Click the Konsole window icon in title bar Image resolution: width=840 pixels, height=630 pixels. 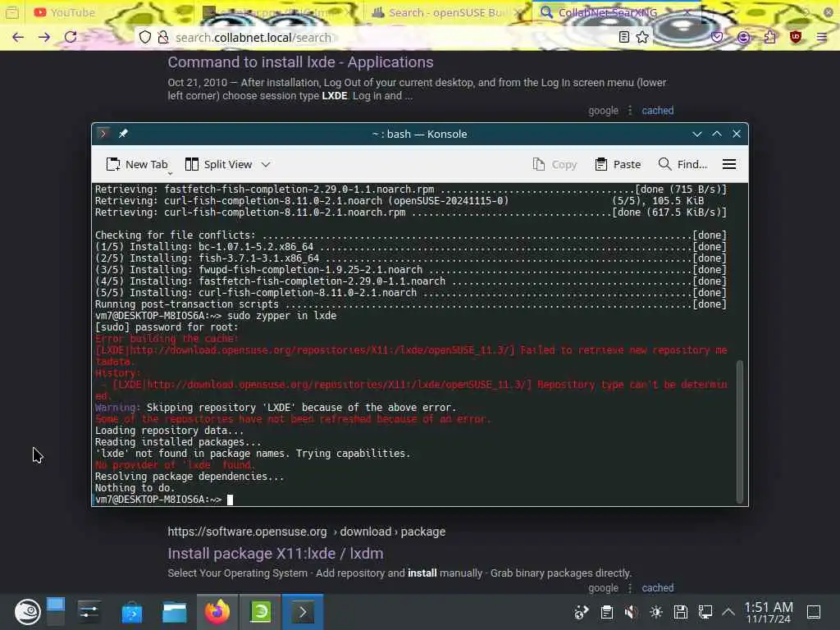pyautogui.click(x=103, y=134)
